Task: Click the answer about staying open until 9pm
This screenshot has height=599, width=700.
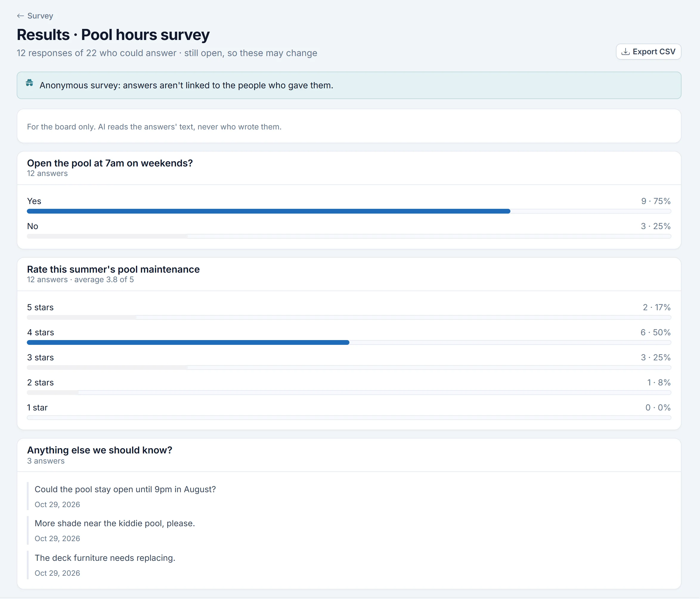Action: (x=125, y=490)
